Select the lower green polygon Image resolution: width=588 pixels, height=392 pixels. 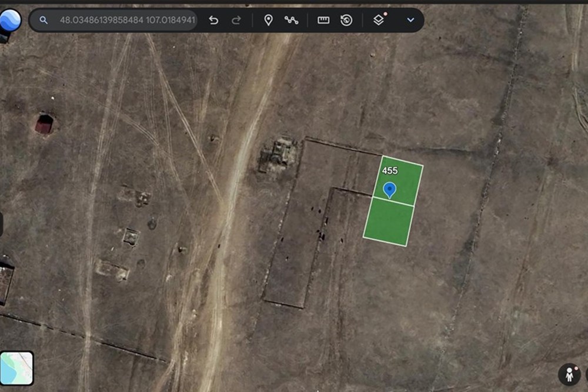pos(389,222)
